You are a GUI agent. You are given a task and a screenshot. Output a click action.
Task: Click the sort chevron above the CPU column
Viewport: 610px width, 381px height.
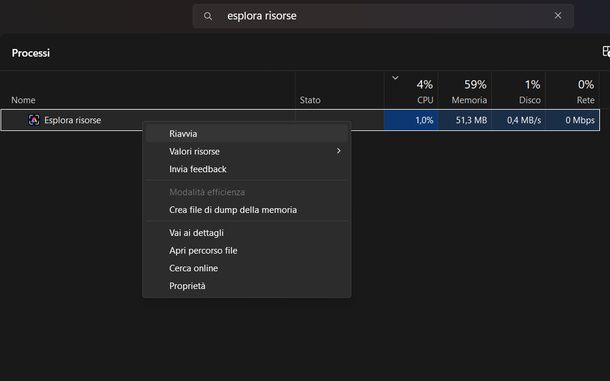coord(395,78)
